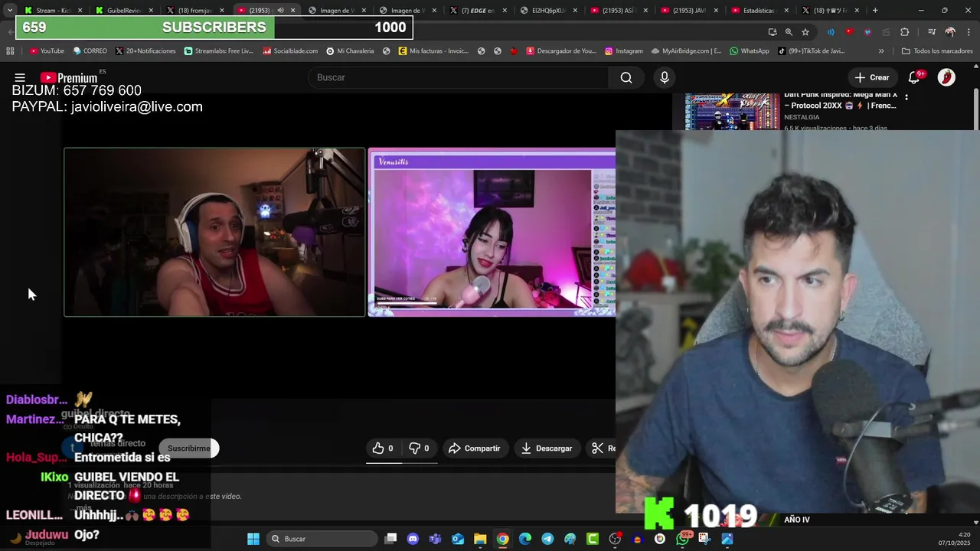Switch to the GuibelReview tab

point(122,11)
